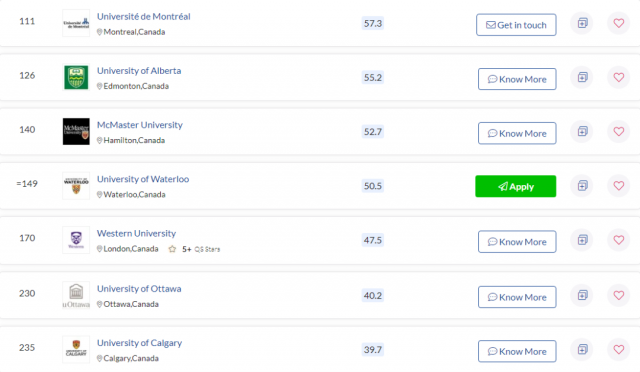Screen dimensions: 640x372
Task: Click Know More for University of Calgary
Action: coord(517,351)
